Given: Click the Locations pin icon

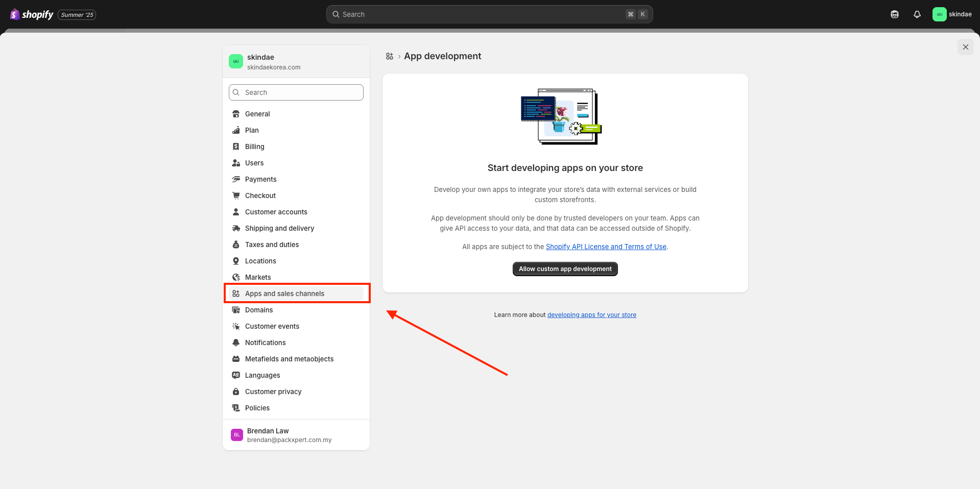Looking at the screenshot, I should 236,261.
